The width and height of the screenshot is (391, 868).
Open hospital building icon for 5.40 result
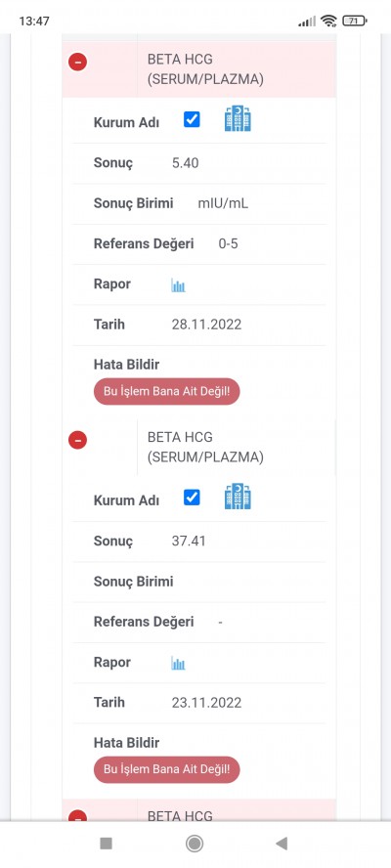[238, 119]
